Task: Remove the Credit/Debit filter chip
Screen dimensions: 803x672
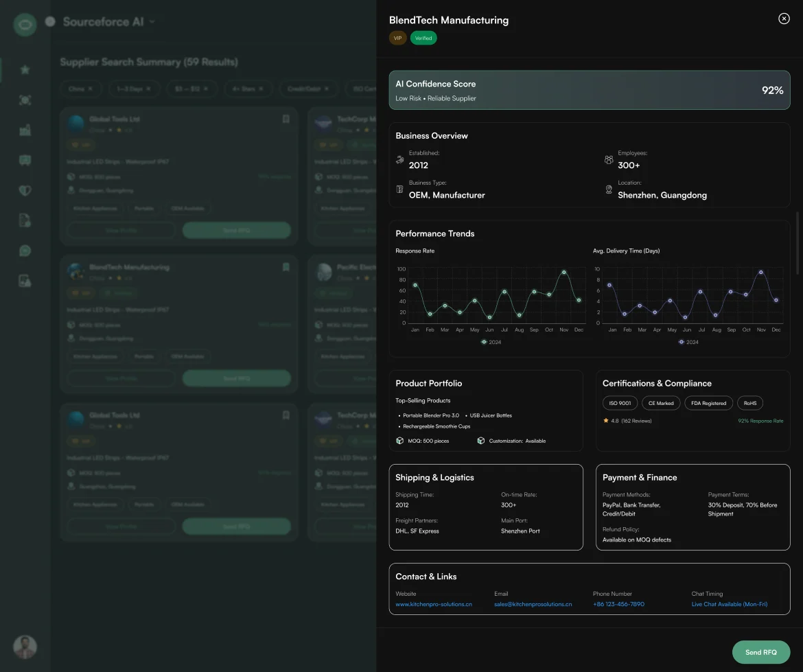Action: click(x=326, y=89)
